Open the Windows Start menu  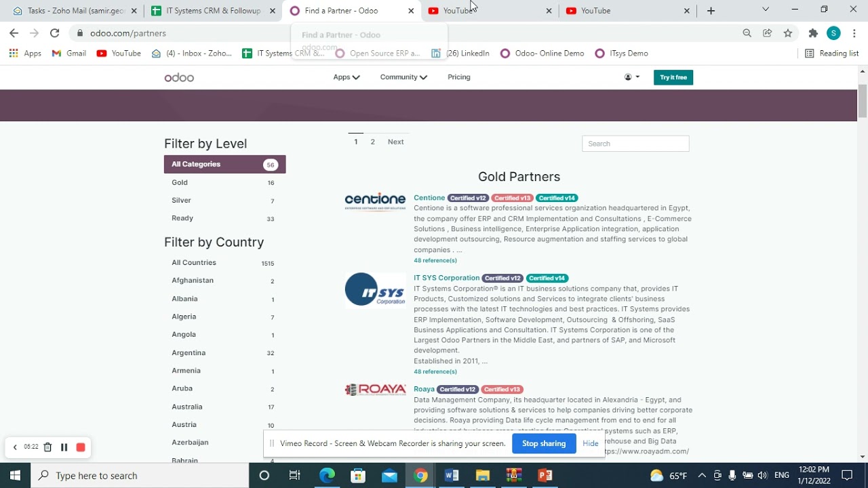(x=15, y=475)
